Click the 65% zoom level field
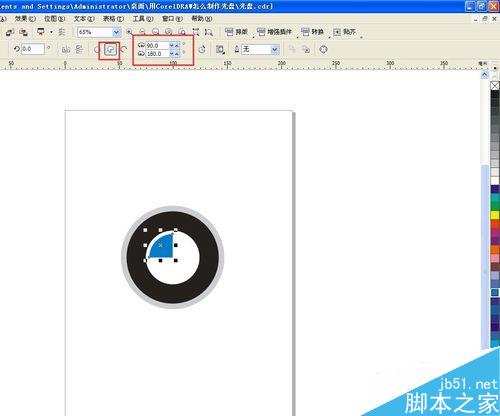 tap(95, 32)
